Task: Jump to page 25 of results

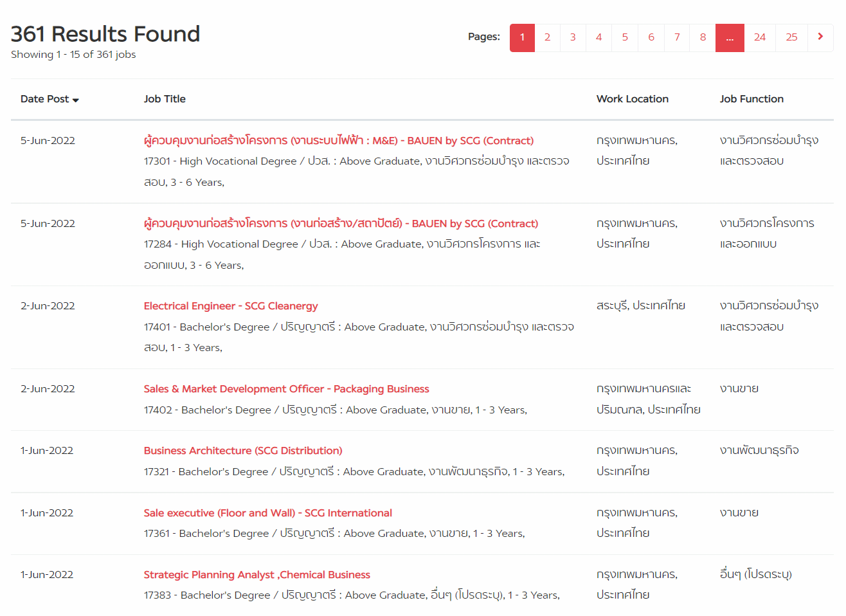Action: tap(791, 37)
